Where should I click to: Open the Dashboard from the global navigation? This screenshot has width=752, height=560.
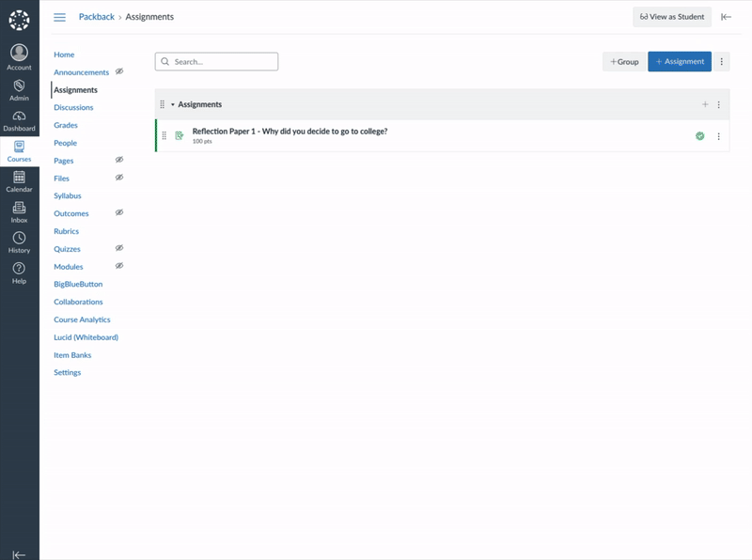[x=19, y=117]
